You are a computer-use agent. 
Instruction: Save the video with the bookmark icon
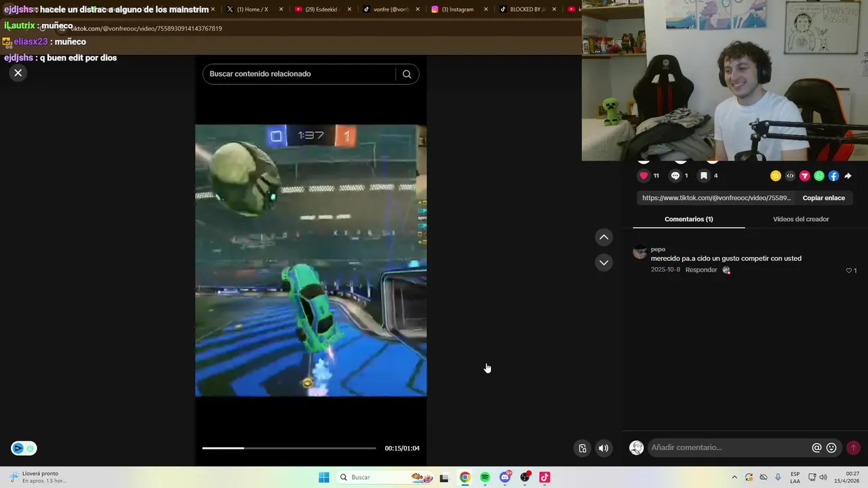(704, 176)
